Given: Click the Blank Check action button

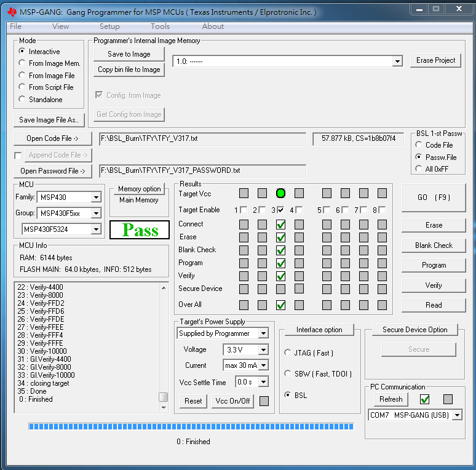Looking at the screenshot, I should 434,245.
